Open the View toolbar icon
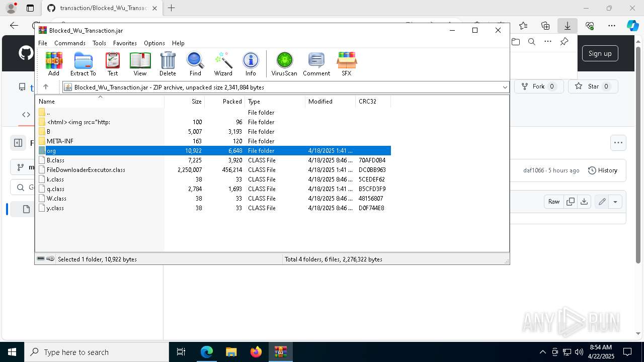644x362 pixels. 140,64
